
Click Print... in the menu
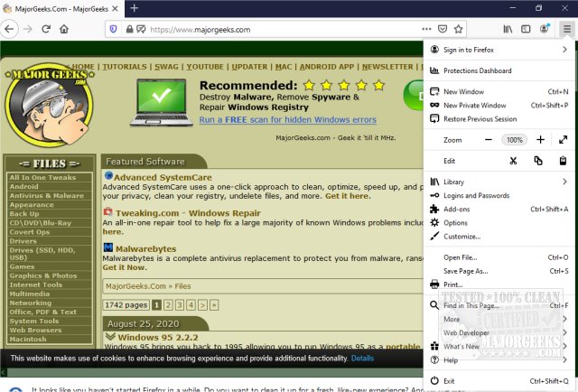point(499,285)
